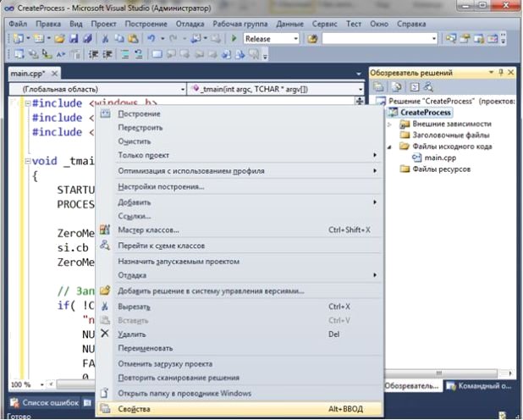
Task: Select Свойства in context menu
Action: [x=239, y=409]
